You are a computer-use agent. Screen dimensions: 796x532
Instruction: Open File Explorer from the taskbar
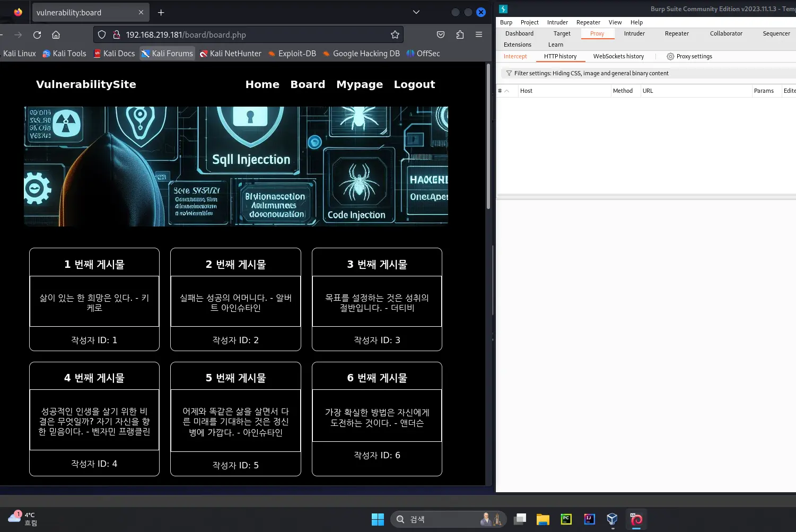click(543, 519)
